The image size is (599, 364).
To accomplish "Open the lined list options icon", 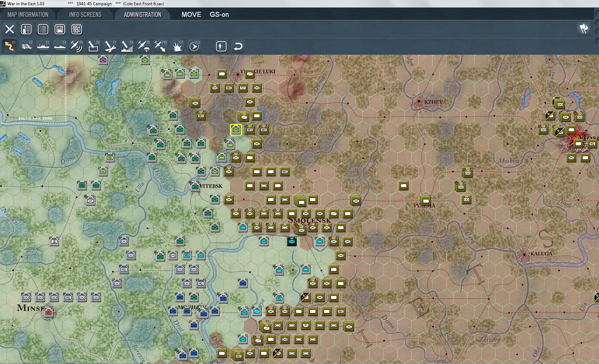I will coord(43,29).
